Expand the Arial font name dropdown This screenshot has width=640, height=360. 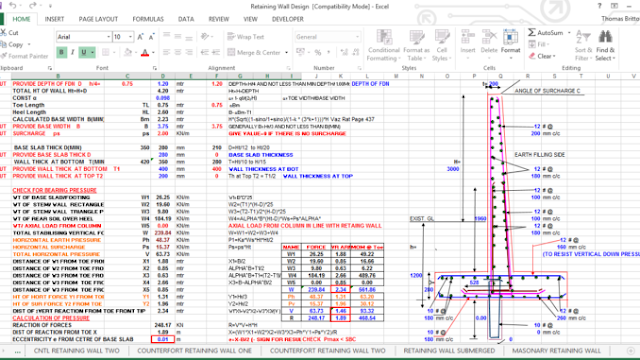[x=109, y=37]
